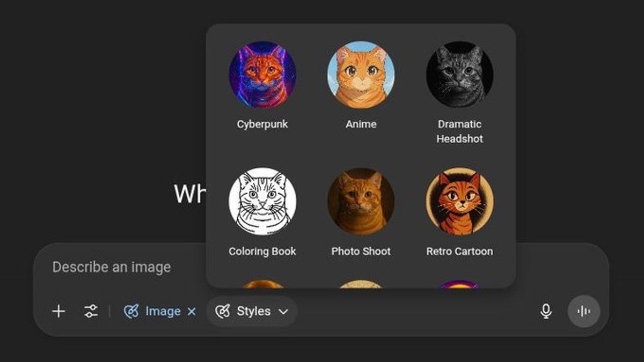Open the tools sliders icon

91,311
